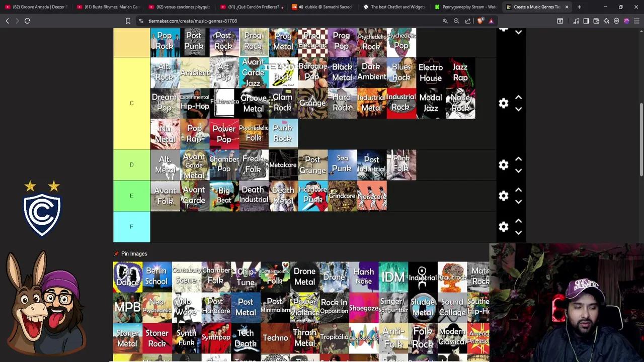Viewport: 644px width, 362px height.
Task: Switch to ¿Qué Canción Prefieres? tab
Action: pos(251,7)
